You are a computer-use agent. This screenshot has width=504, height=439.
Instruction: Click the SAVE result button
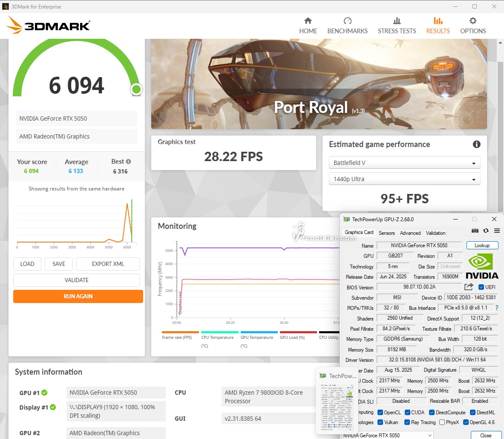pos(59,264)
